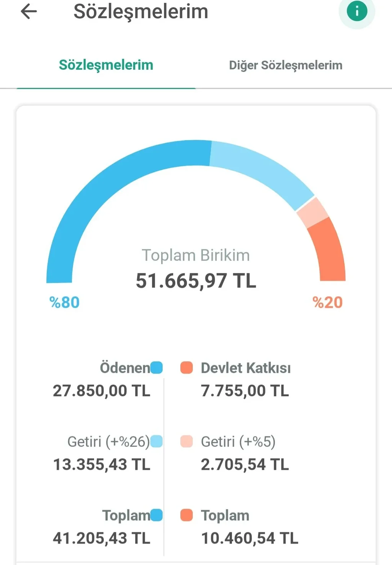
Task: Open the green info icon
Action: click(357, 11)
